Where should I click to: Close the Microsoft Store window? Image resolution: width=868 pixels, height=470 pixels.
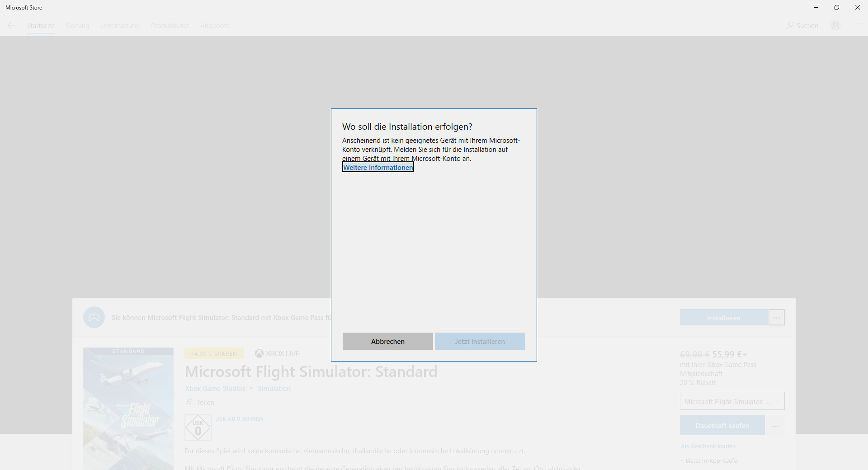click(858, 7)
